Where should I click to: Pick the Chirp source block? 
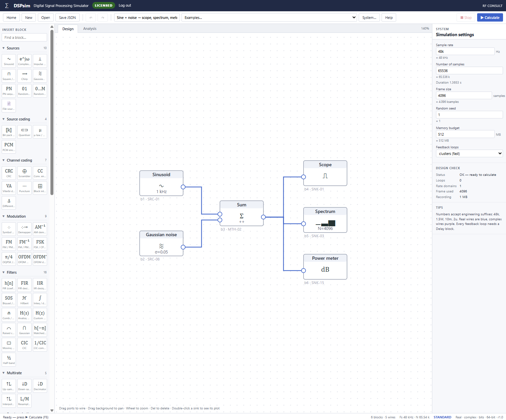point(25,76)
